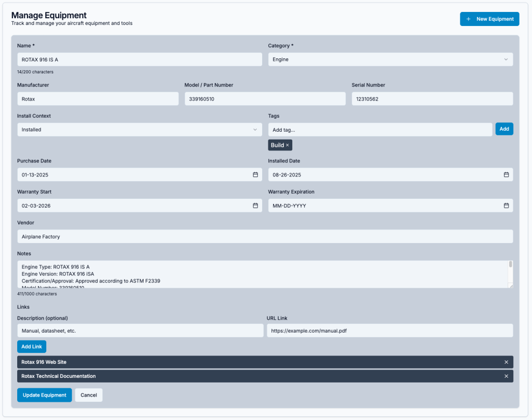The height and width of the screenshot is (420, 532).
Task: Focus the Add tag input field
Action: point(380,130)
